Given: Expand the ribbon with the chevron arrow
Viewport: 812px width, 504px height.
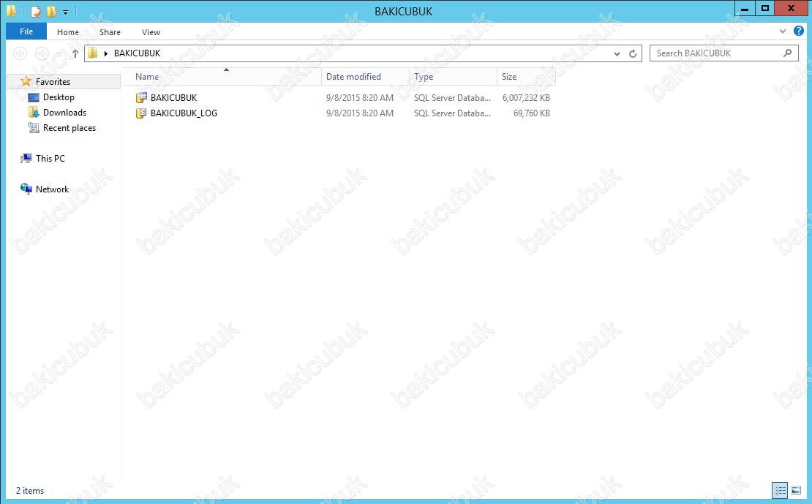Looking at the screenshot, I should (783, 31).
